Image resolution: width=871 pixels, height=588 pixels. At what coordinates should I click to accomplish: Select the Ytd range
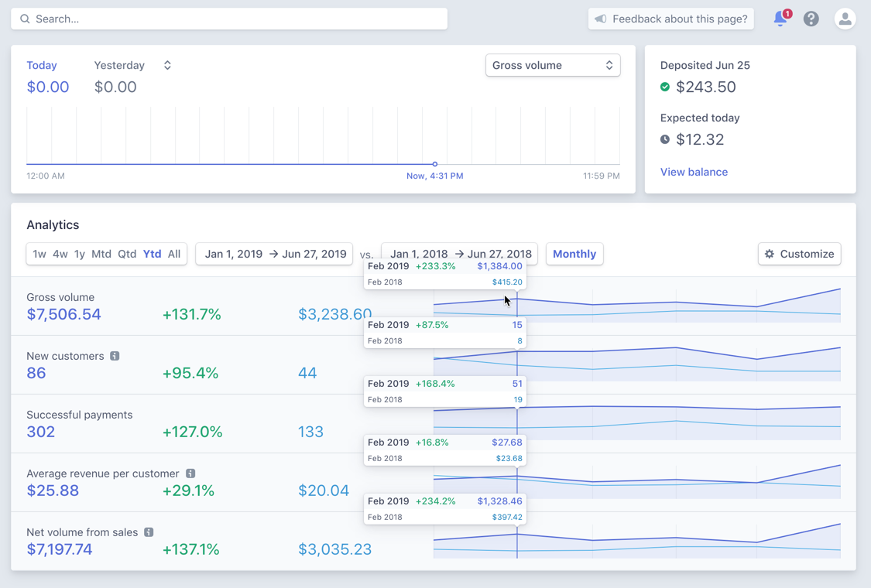153,254
